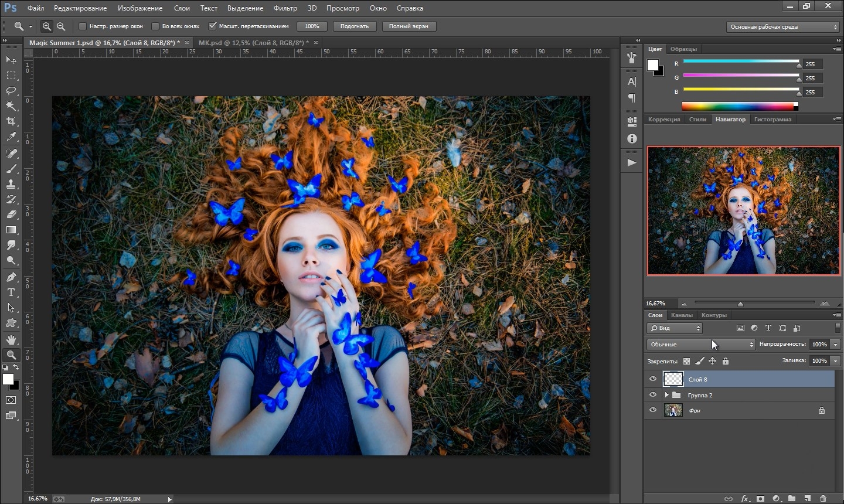Select the Horizontal Type tool
This screenshot has width=844, height=504.
(11, 292)
